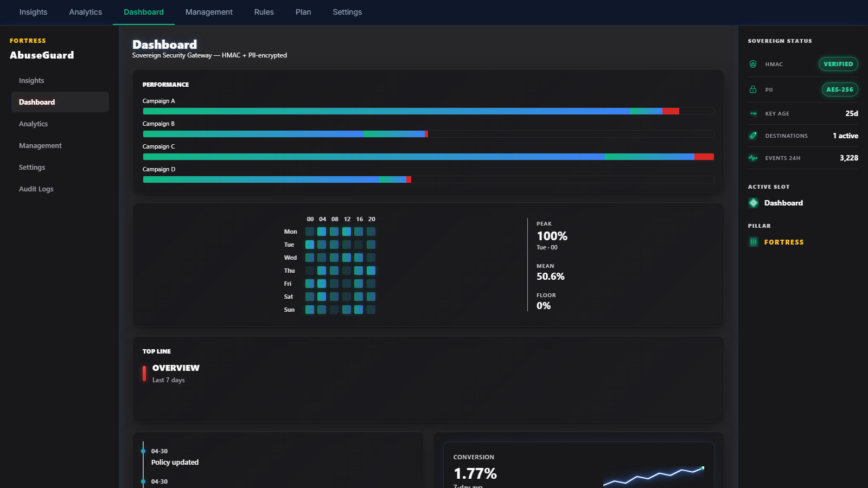The image size is (868, 488).
Task: Click the PII lock icon
Action: click(753, 89)
